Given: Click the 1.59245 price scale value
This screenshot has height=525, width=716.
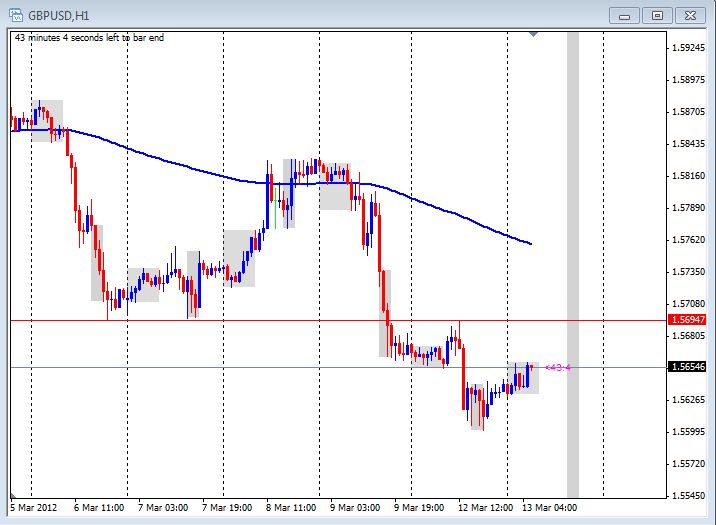Looking at the screenshot, I should (x=689, y=47).
